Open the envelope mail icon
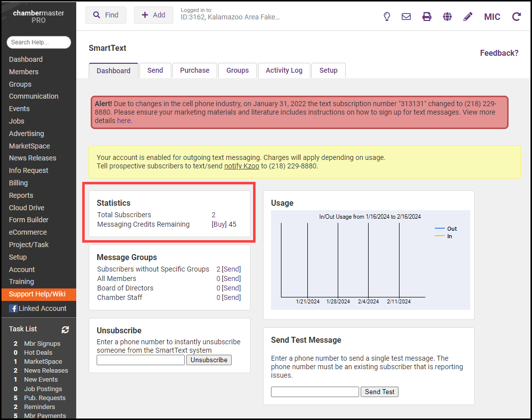532x420 pixels. point(406,16)
